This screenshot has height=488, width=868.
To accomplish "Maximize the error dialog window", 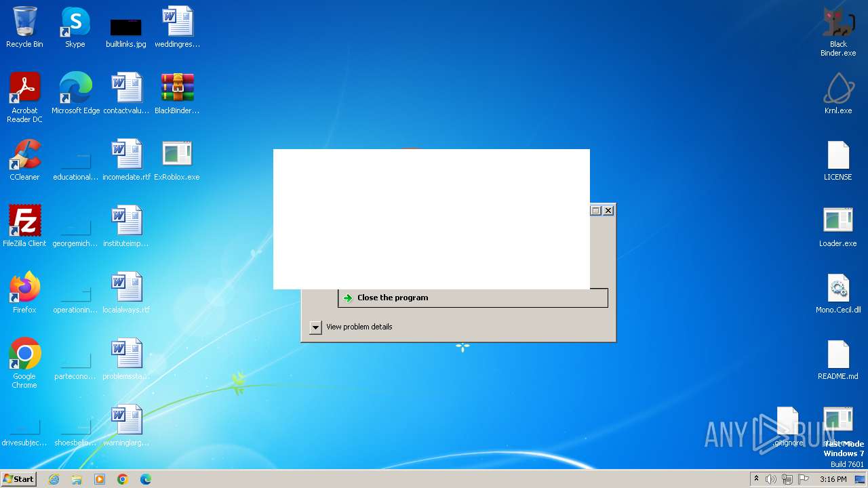I will pos(596,211).
